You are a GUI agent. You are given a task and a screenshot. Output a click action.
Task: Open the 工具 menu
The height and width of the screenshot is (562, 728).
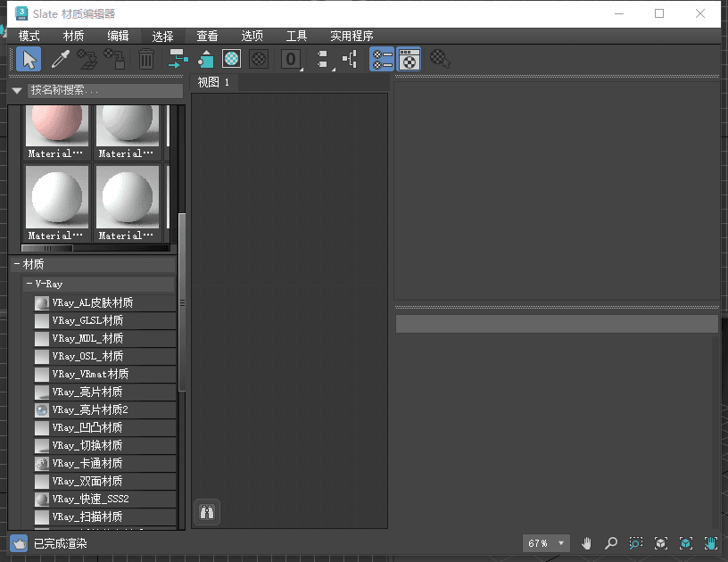[x=296, y=36]
